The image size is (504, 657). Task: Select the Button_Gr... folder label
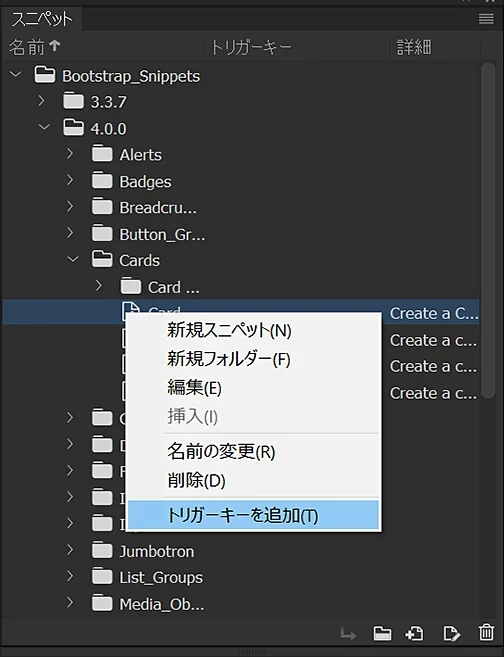tap(163, 234)
